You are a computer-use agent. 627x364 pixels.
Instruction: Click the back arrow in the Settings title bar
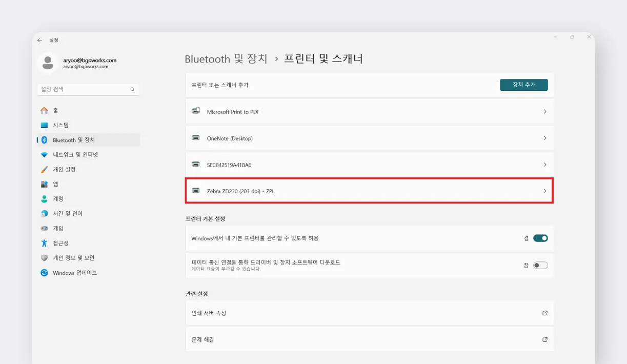tap(39, 40)
